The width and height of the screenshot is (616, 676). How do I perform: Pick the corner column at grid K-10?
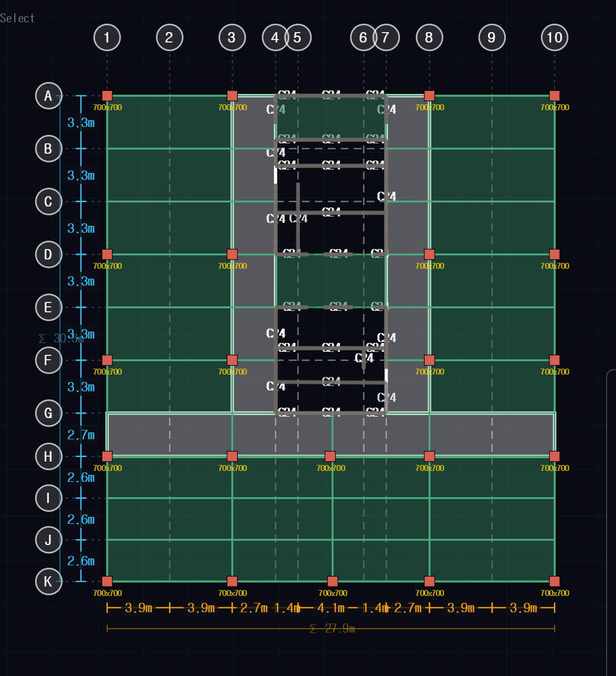[x=555, y=581]
